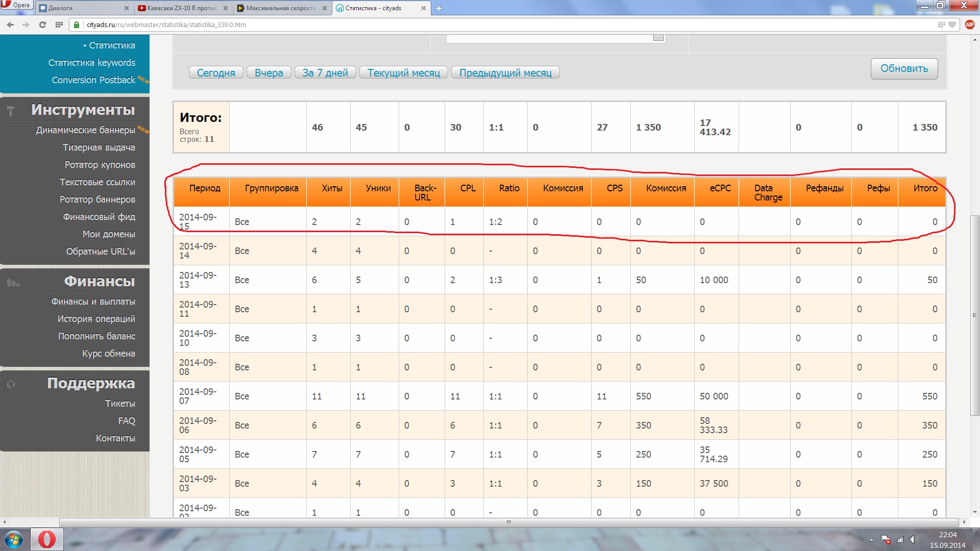Switch to the Кавасаки ZX-10 R YouTube tab

(183, 8)
